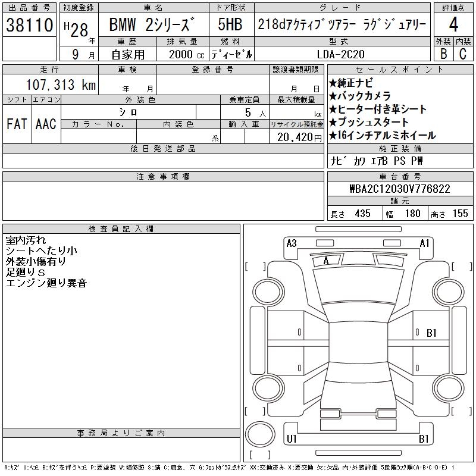Click the A3 damage mark on diagram
Viewport: 476px width, 476px height.
(292, 243)
